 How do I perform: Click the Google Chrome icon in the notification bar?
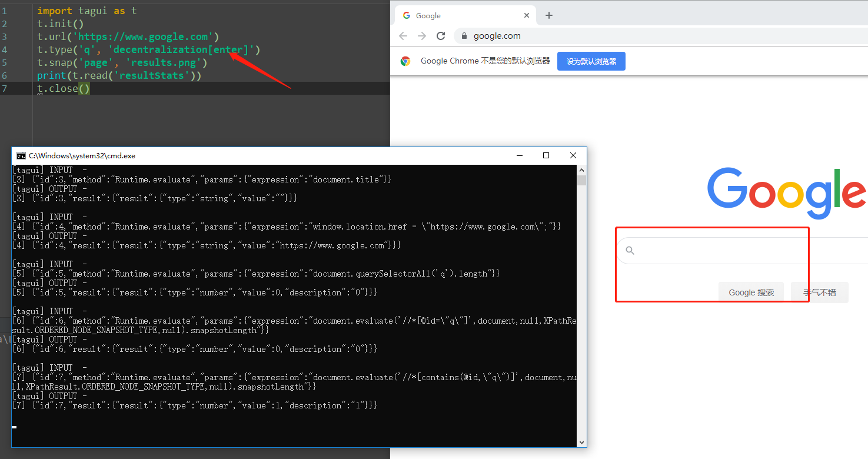tap(405, 61)
